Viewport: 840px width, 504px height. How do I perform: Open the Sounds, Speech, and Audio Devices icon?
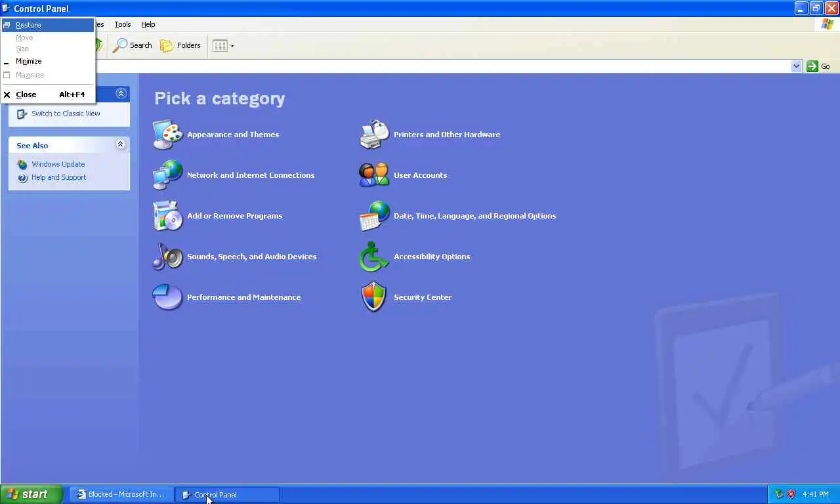168,257
